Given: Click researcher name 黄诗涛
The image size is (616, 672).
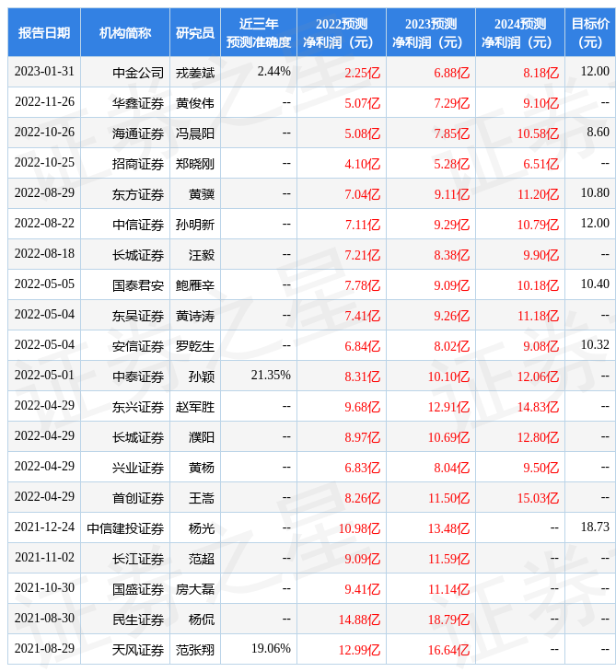Looking at the screenshot, I should (x=195, y=316).
